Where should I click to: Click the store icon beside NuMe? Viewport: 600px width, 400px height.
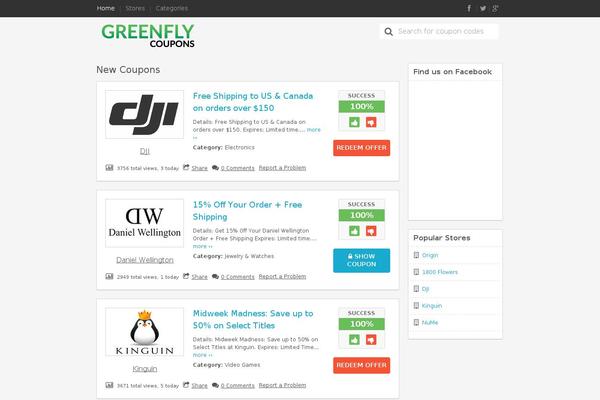(416, 322)
